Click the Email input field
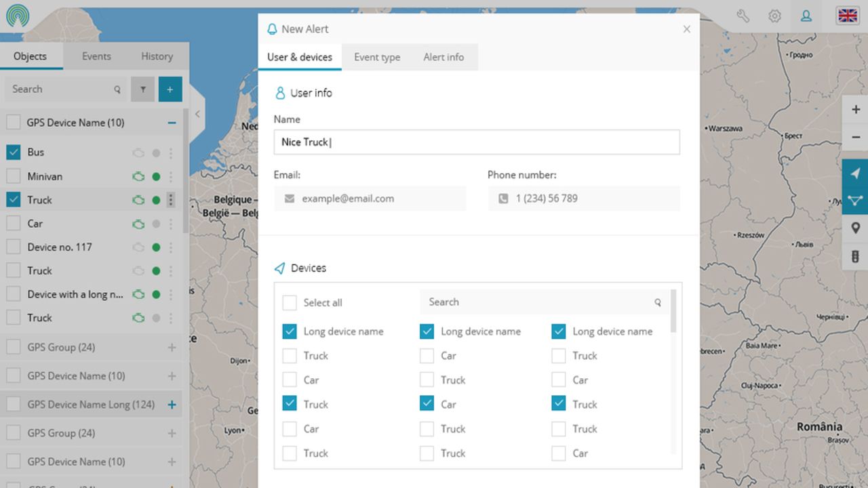 tap(370, 199)
